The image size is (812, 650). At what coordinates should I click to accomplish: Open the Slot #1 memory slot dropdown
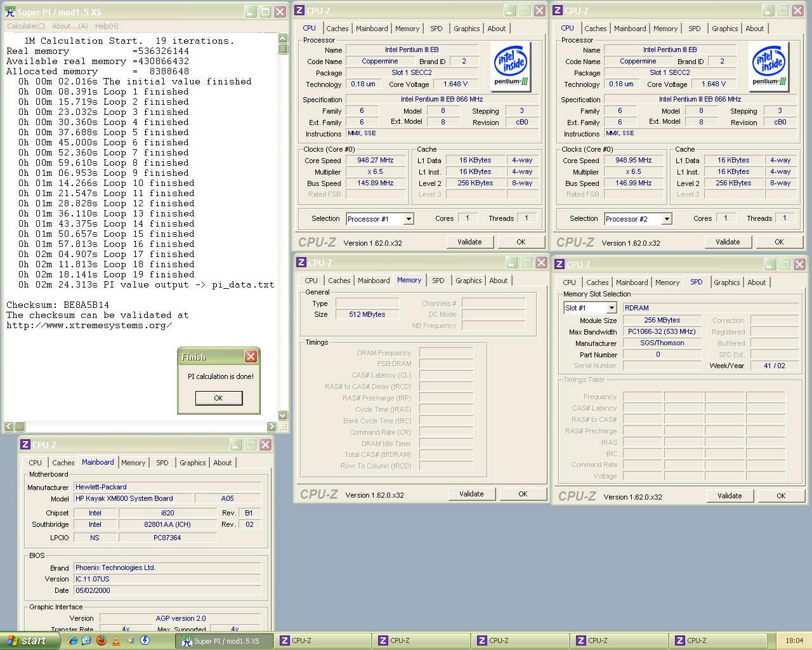612,308
